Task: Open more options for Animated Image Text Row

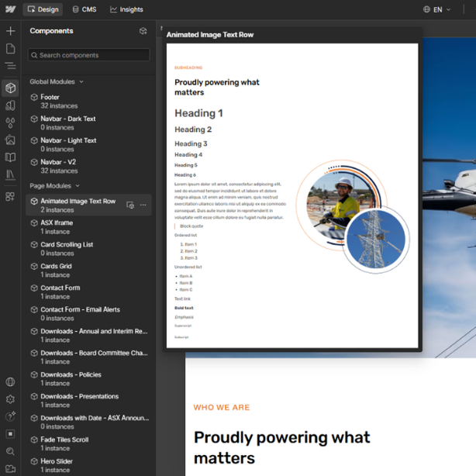Action: [143, 205]
